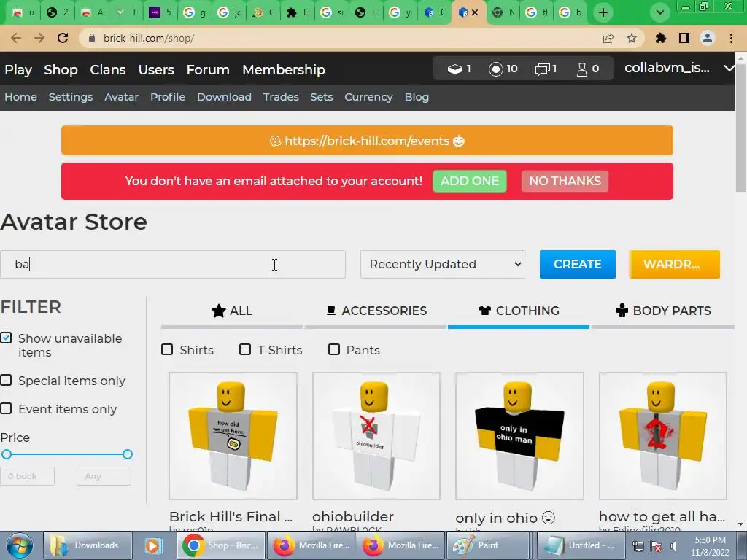Viewport: 747px width, 560px height.
Task: Click the volume speaker tray icon
Action: [x=673, y=546]
